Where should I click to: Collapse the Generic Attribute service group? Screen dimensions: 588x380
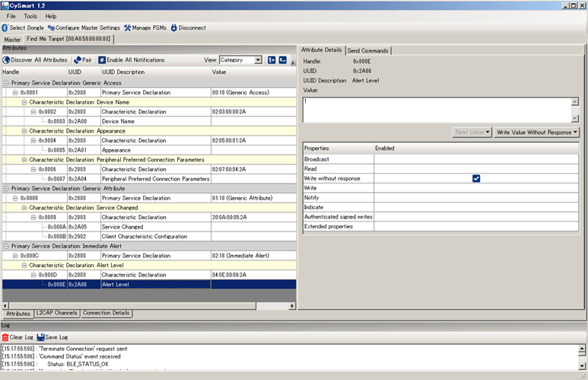tap(6, 189)
